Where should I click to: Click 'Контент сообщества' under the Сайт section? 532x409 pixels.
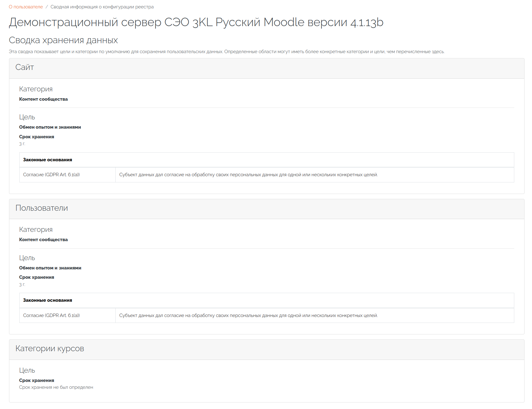coord(44,99)
